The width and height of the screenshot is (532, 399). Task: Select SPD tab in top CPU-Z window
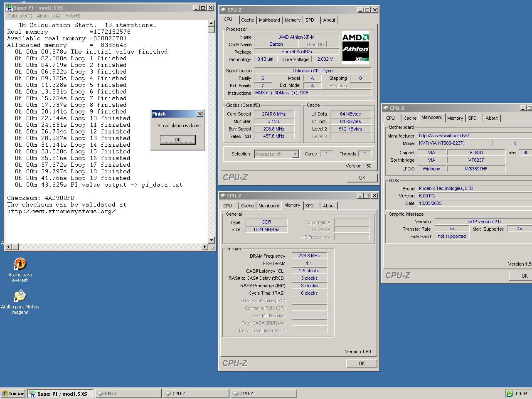coord(310,20)
